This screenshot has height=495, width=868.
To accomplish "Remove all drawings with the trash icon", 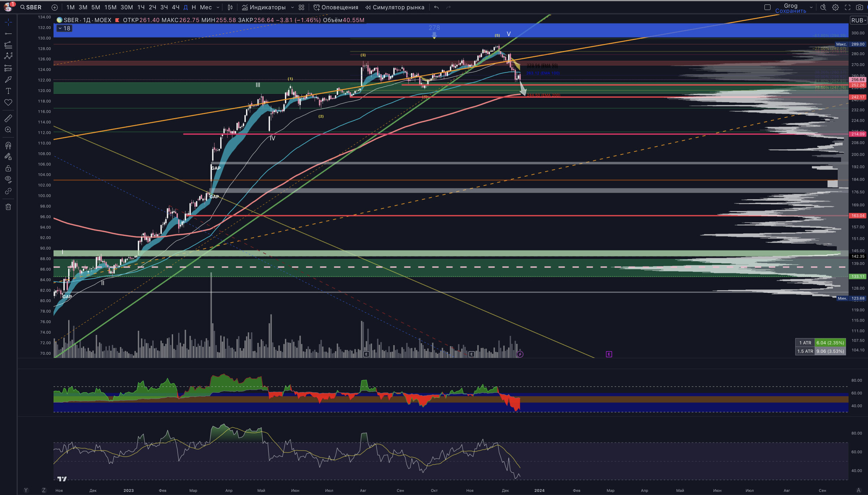I will click(8, 207).
